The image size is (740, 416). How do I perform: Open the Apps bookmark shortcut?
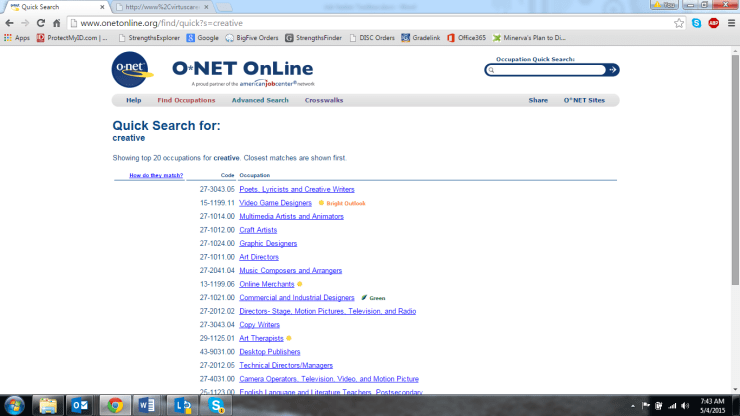[17, 38]
